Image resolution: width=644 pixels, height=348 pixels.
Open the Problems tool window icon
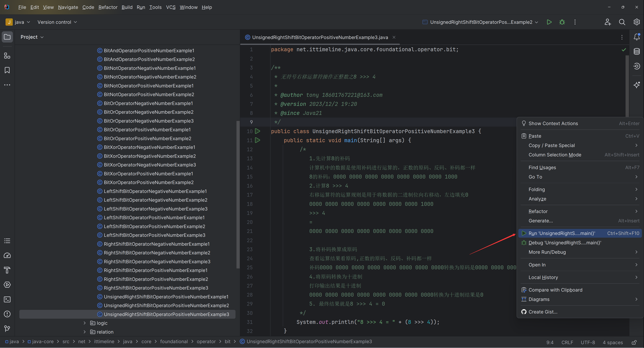(x=7, y=314)
